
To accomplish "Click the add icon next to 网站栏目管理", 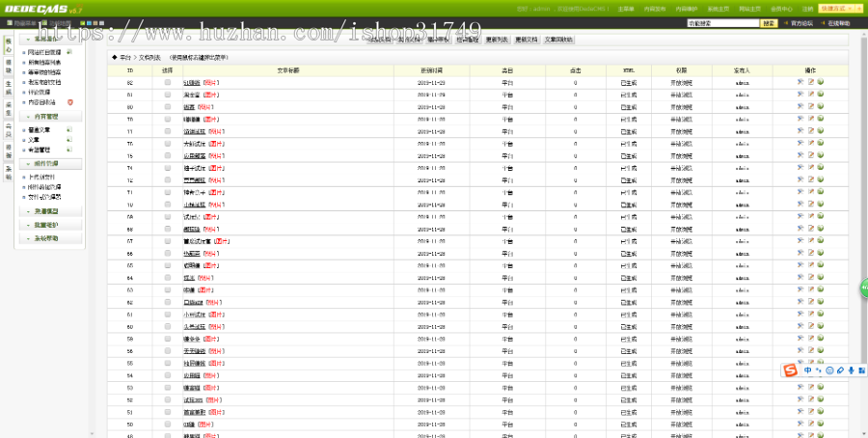I will point(68,51).
